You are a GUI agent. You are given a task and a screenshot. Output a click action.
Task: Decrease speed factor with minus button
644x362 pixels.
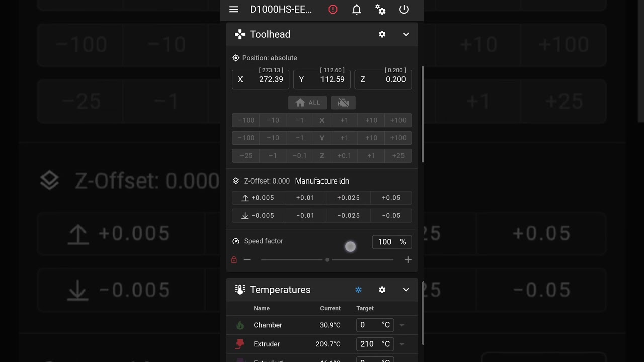[x=247, y=260]
